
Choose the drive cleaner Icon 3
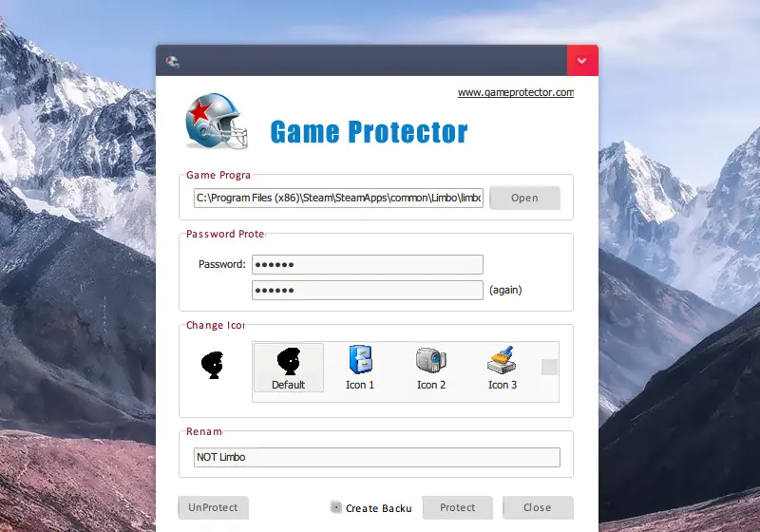[x=503, y=368]
